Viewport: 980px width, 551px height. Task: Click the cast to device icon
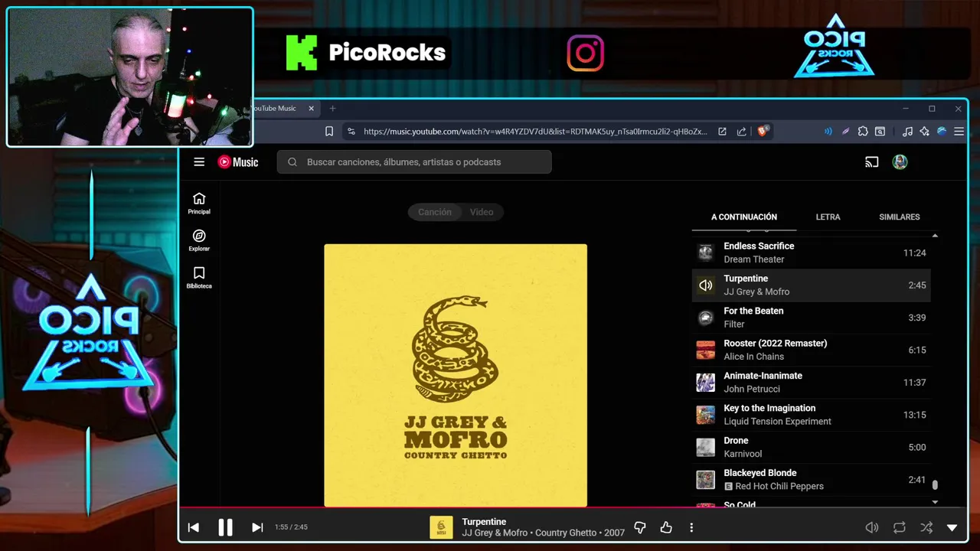point(871,161)
